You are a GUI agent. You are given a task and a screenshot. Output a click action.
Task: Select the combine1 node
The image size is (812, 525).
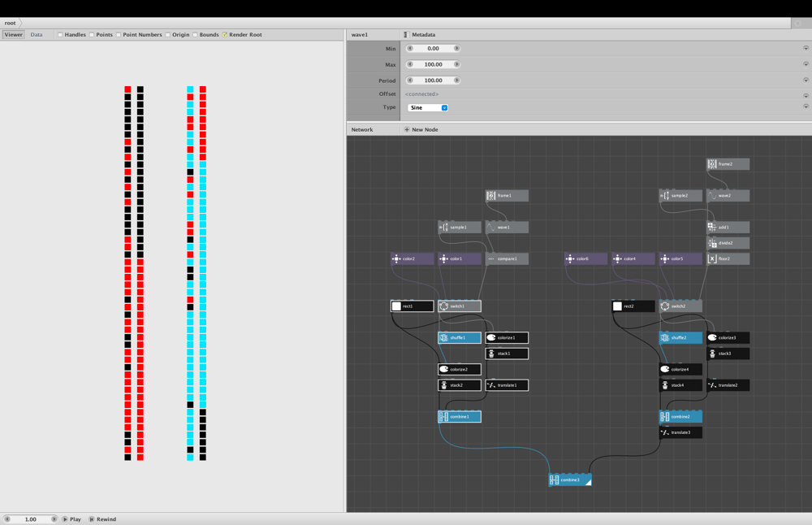tap(460, 417)
